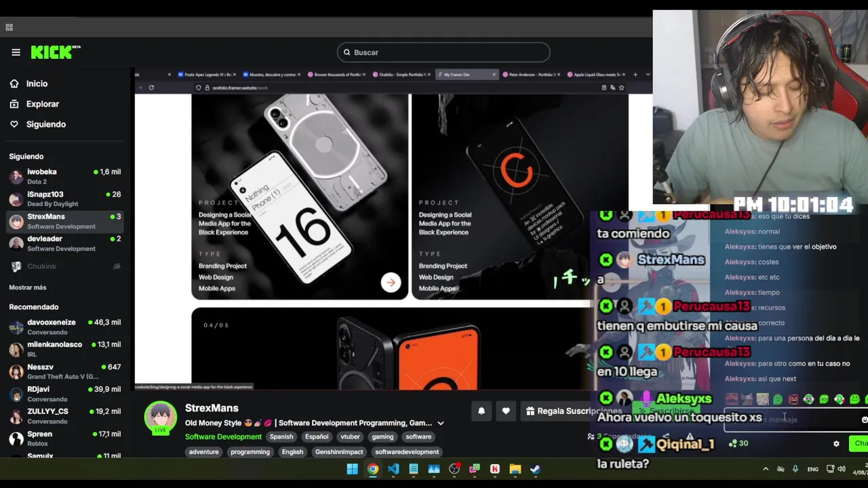Open davooxeneize recommended channel
This screenshot has height=488, width=868.
pos(65,327)
